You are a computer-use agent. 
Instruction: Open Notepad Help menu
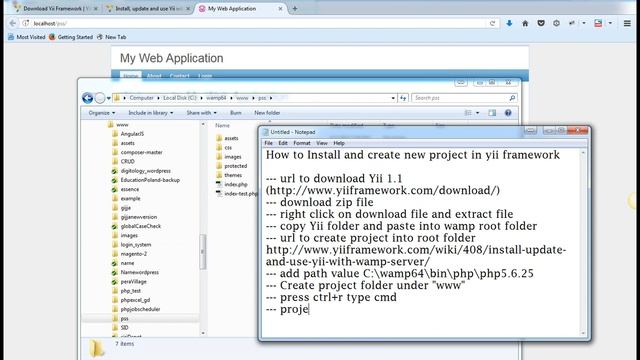click(x=339, y=143)
